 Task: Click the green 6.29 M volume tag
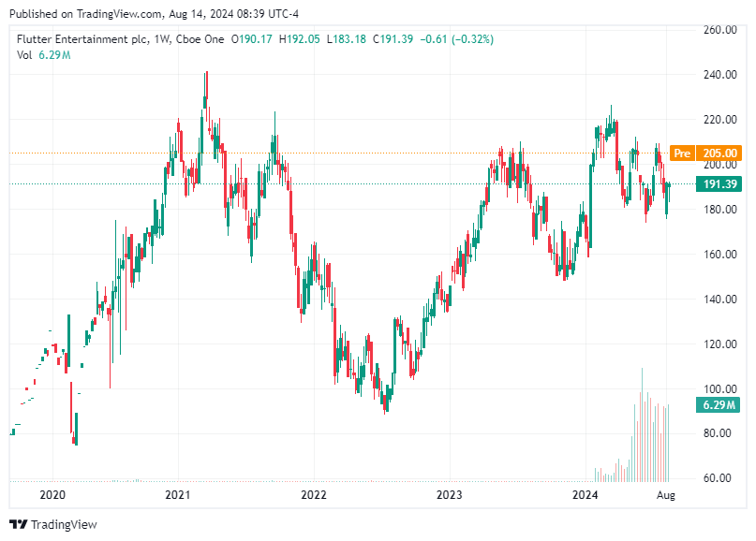[718, 405]
